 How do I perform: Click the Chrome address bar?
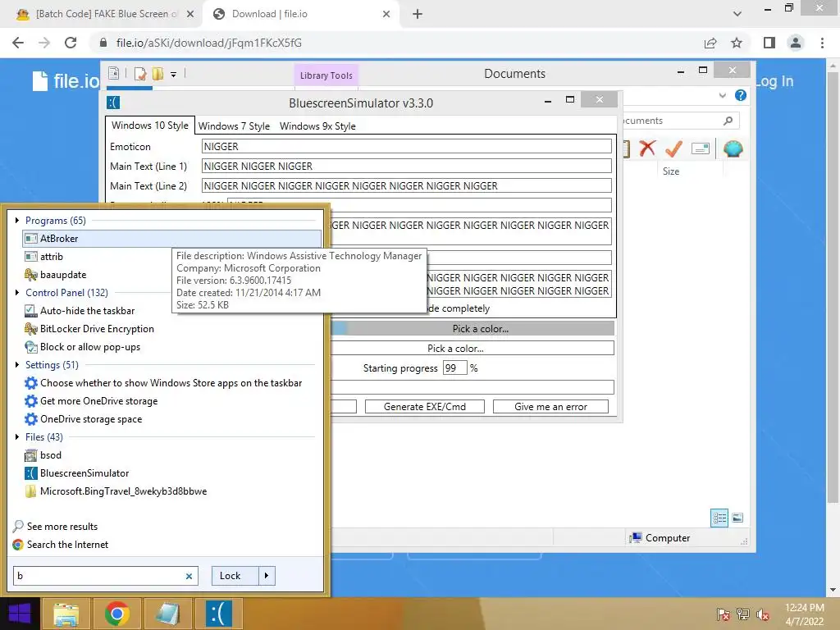396,43
